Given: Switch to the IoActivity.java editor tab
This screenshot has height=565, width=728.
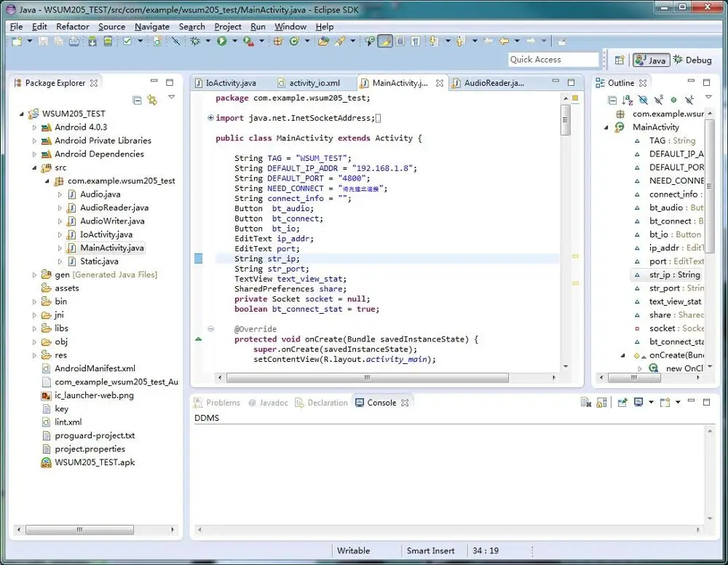Looking at the screenshot, I should 226,83.
